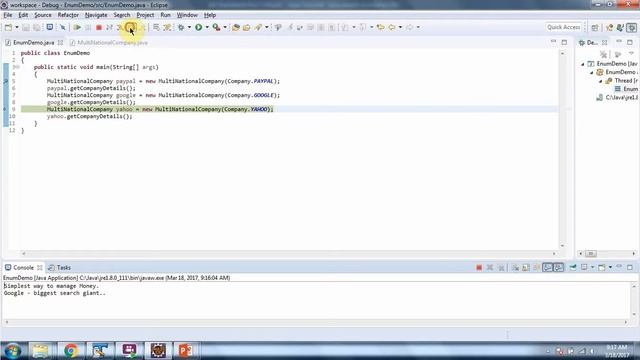Screen dimensions: 640x360
Task: Click the Remove All Terminated Launches icon in the Console
Action: (x=501, y=267)
